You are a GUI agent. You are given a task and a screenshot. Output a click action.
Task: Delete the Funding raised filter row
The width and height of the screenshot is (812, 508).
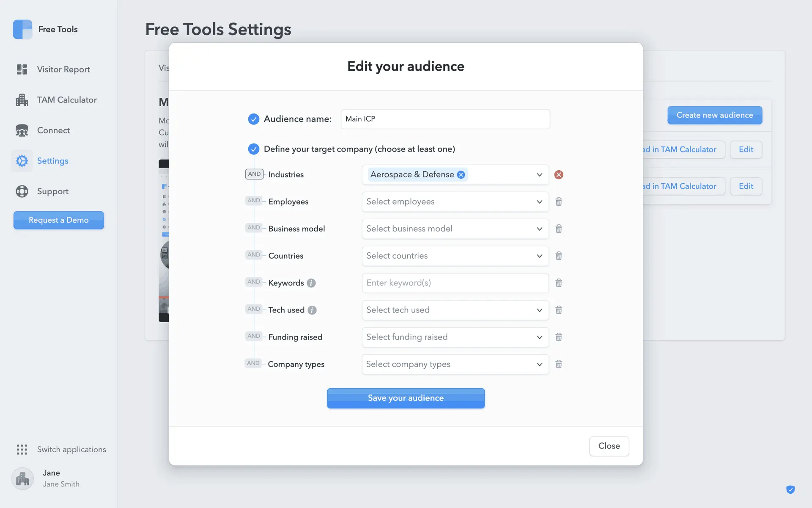[x=559, y=337]
